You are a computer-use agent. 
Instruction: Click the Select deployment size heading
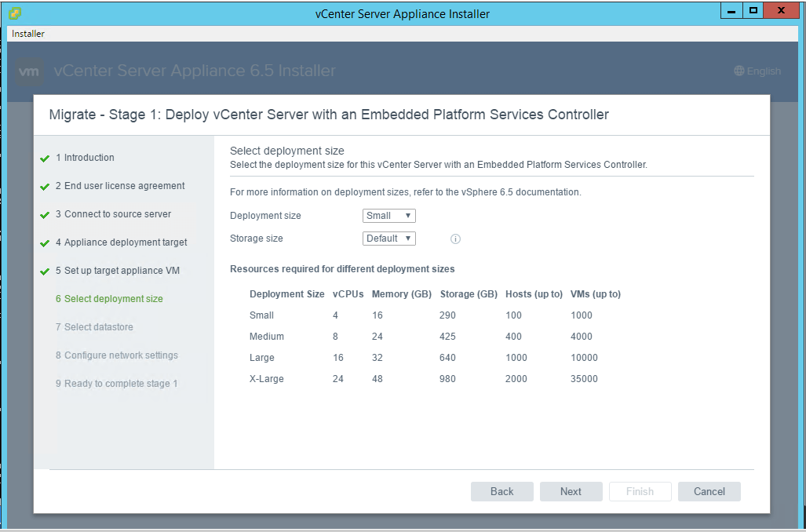286,151
